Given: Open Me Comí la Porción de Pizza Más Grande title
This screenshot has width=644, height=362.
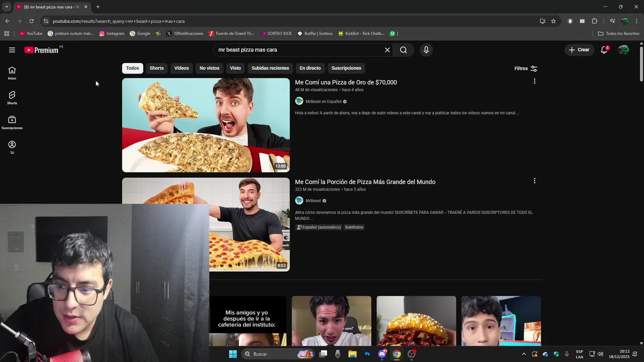Looking at the screenshot, I should click(365, 182).
